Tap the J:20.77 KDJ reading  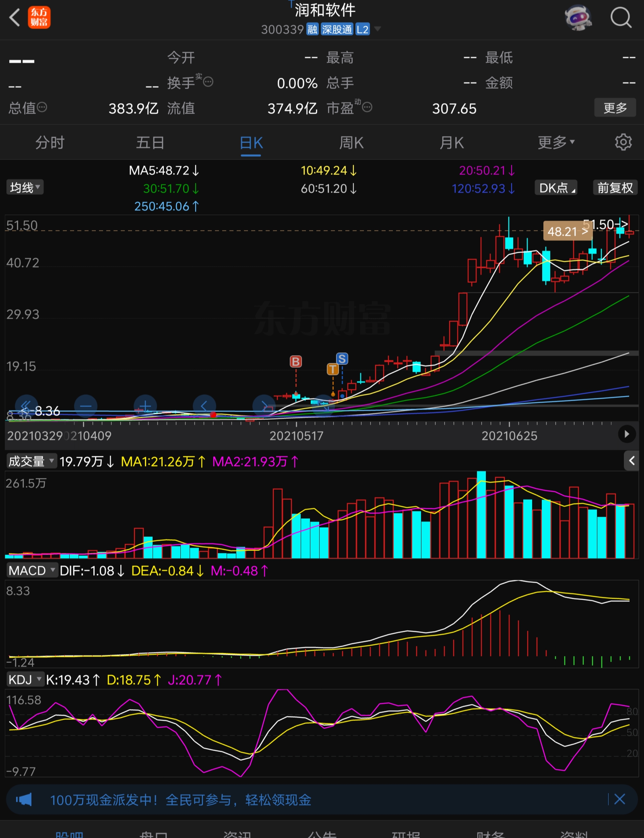(x=195, y=680)
